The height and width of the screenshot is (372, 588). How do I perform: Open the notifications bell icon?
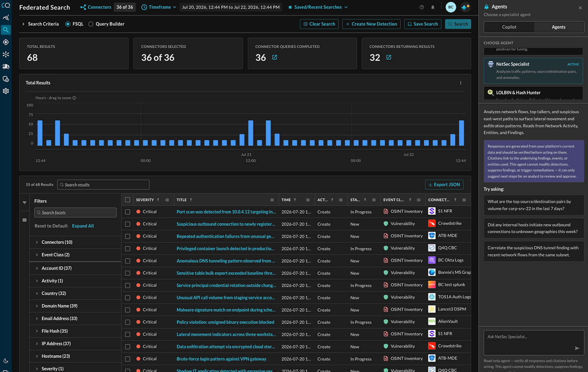tap(433, 7)
